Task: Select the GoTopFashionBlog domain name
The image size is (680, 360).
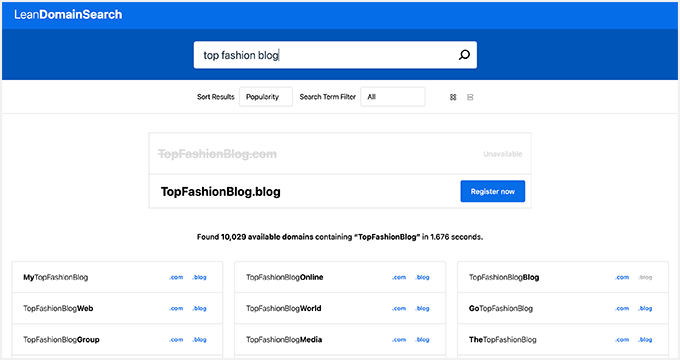Action: pos(501,308)
